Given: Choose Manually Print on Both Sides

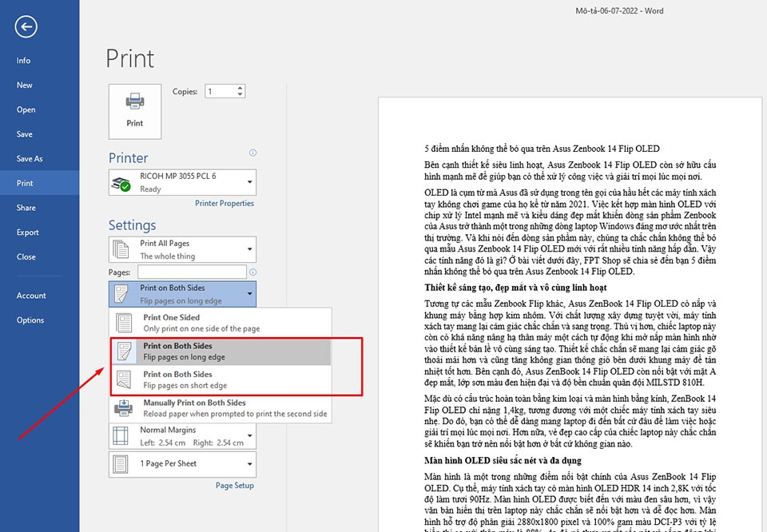Looking at the screenshot, I should click(221, 408).
